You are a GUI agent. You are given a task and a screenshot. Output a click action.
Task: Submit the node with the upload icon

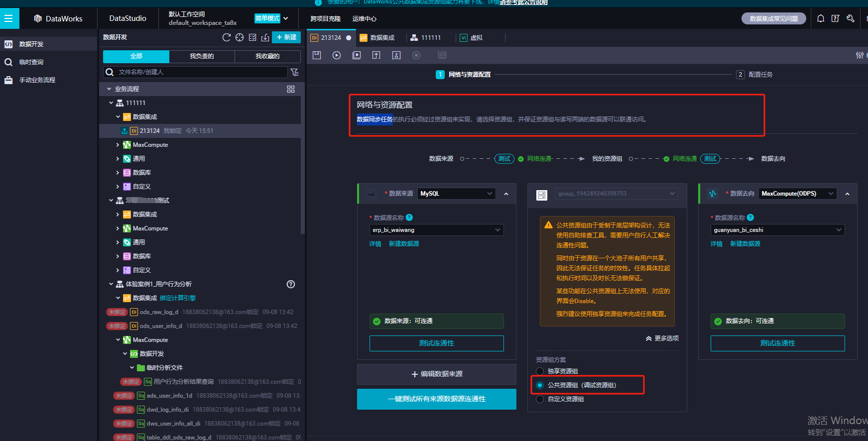coord(376,55)
